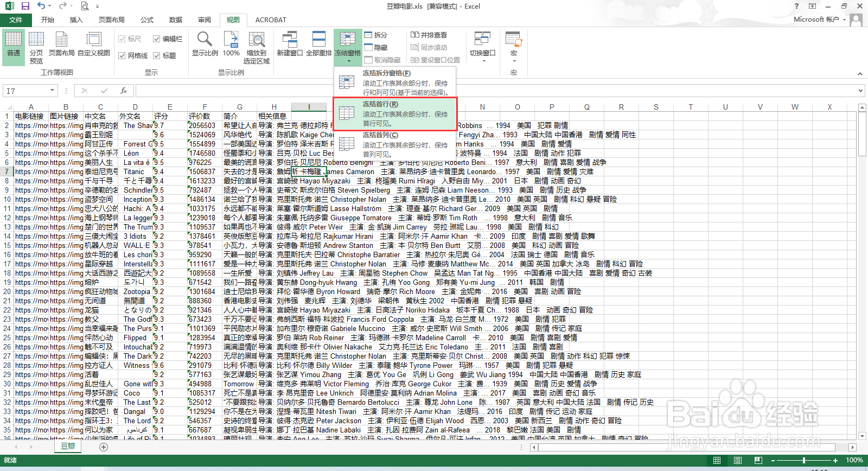Viewport: 868px width, 471px height.
Task: Toggle the 标题 headings checkbox
Action: [156, 55]
